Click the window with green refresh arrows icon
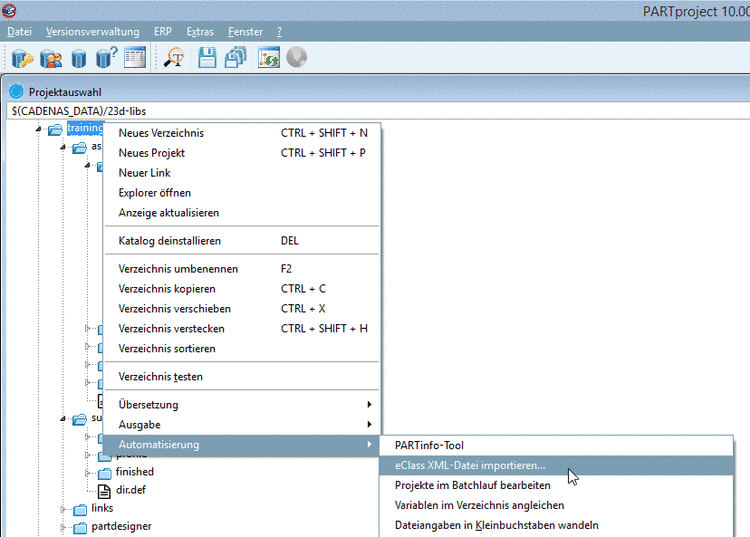This screenshot has width=750, height=537. (x=268, y=57)
